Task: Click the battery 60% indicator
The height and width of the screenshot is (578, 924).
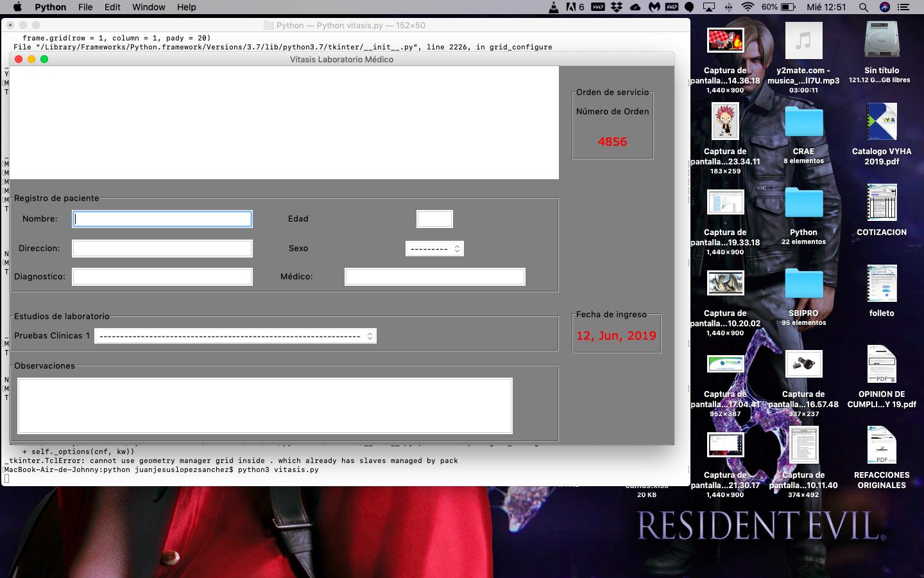Action: click(778, 7)
